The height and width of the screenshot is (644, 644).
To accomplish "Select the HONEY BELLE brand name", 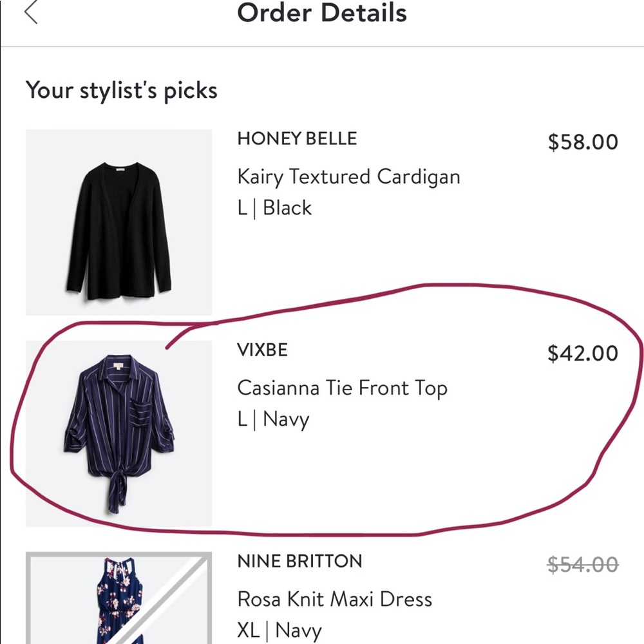I will tap(298, 138).
